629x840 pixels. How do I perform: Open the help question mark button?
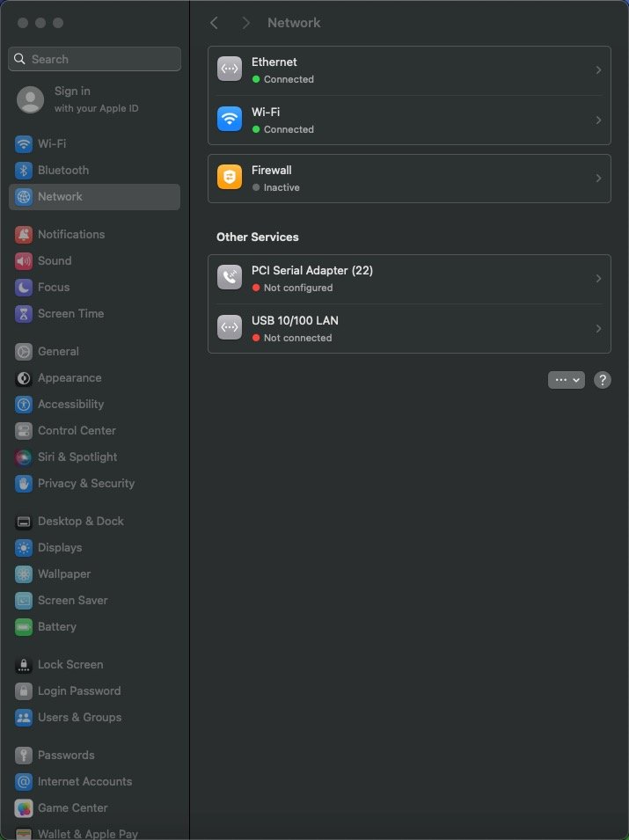tap(603, 380)
